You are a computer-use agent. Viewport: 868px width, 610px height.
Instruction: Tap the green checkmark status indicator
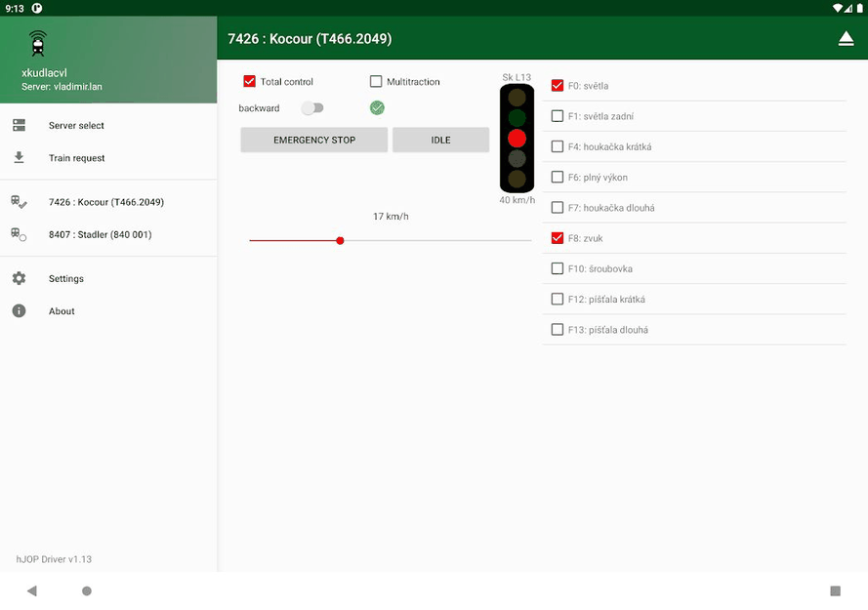377,107
